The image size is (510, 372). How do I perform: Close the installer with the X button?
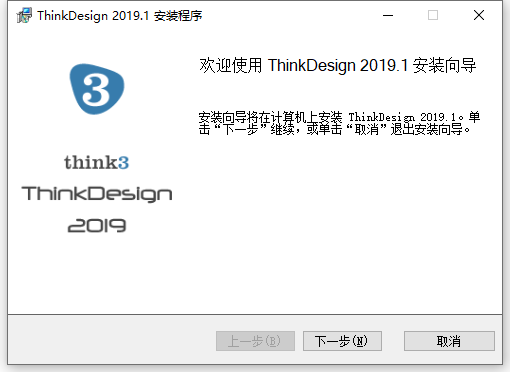pos(479,15)
